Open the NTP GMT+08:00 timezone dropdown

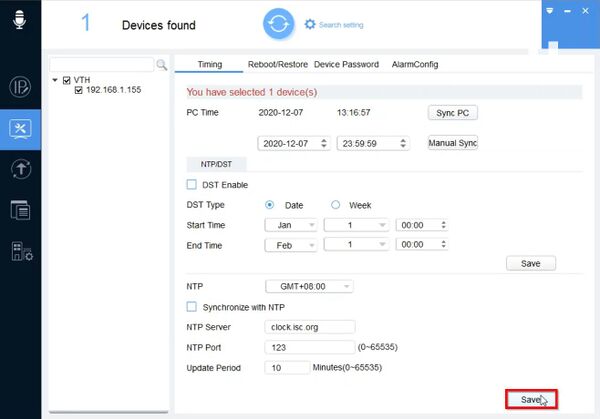click(x=309, y=286)
